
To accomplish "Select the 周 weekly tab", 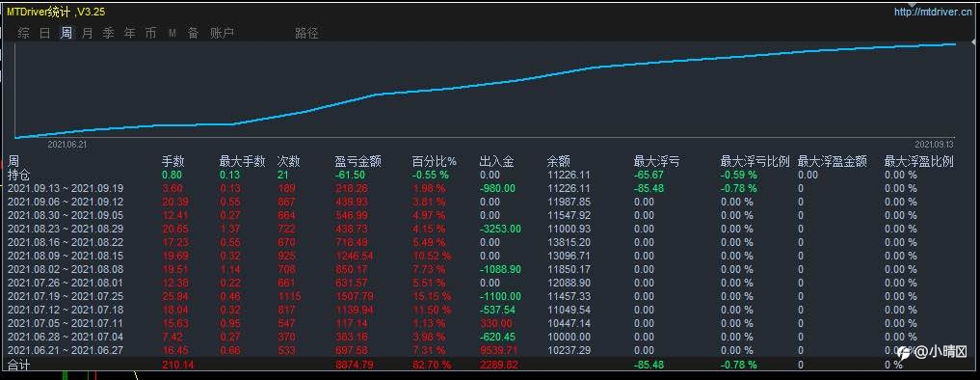I will (66, 33).
